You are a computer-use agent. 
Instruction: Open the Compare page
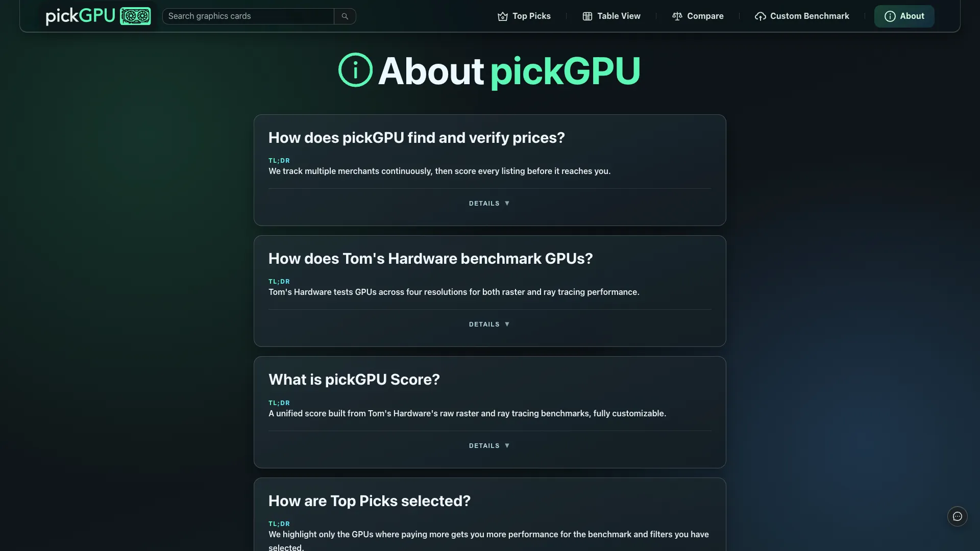tap(698, 16)
